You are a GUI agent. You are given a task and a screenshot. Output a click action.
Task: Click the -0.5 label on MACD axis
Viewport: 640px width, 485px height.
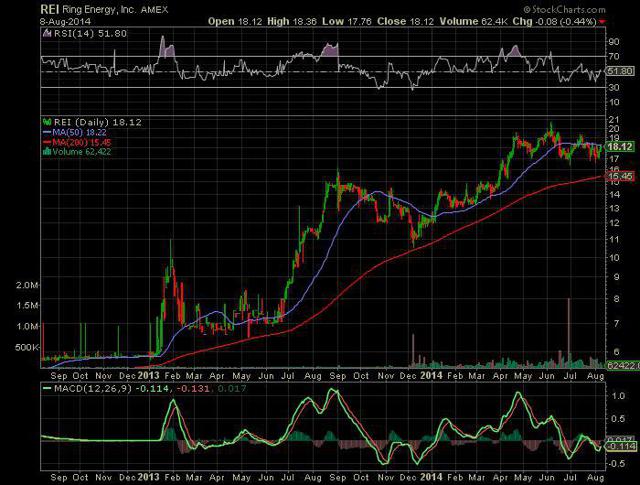pyautogui.click(x=616, y=463)
